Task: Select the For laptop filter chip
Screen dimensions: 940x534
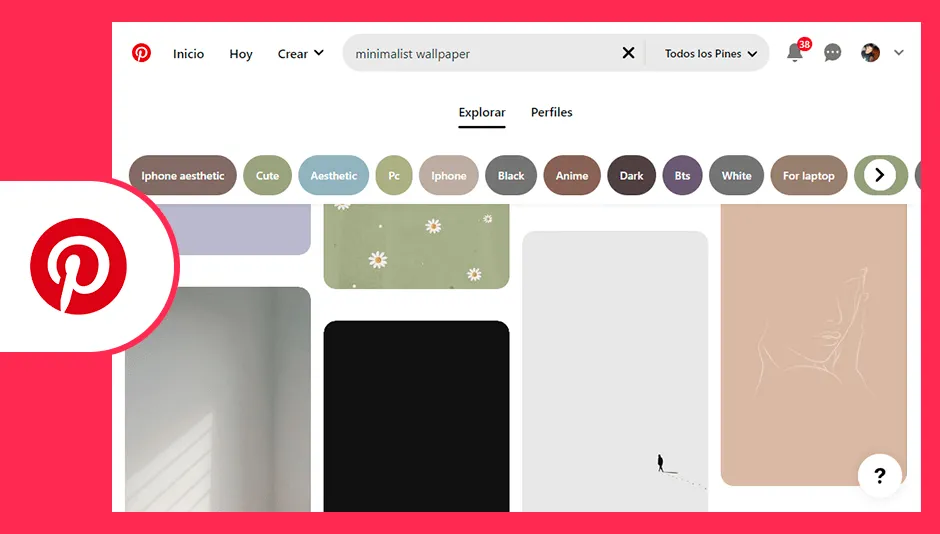Action: (x=809, y=176)
